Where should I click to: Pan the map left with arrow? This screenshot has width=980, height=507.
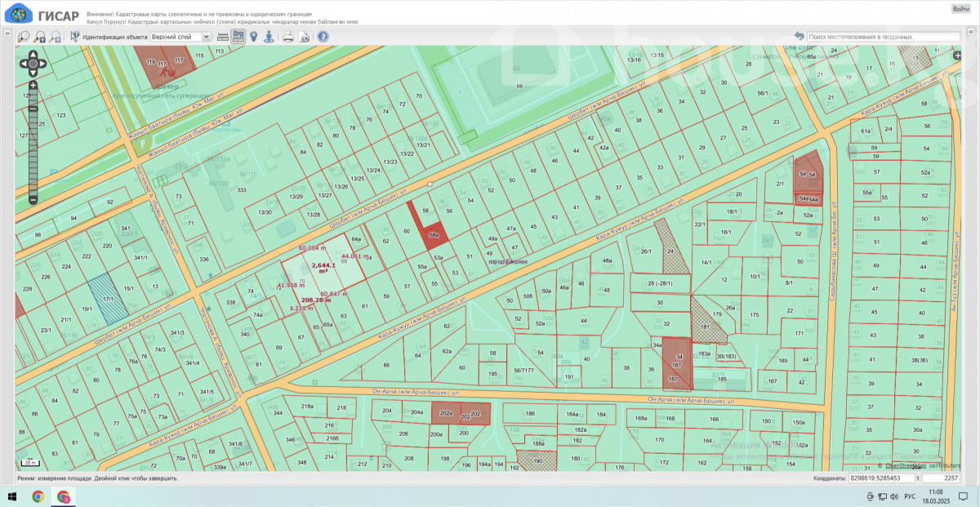[x=24, y=63]
